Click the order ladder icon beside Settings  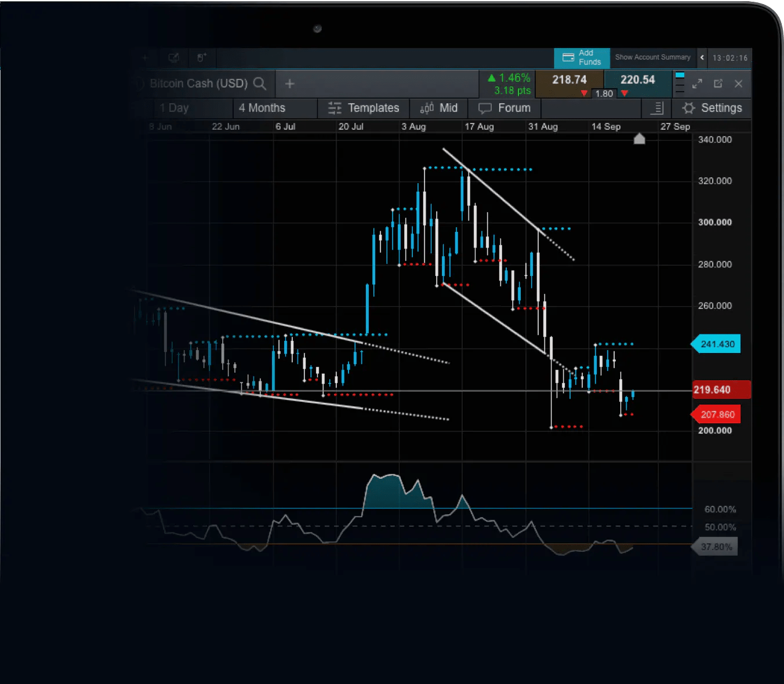click(x=656, y=108)
